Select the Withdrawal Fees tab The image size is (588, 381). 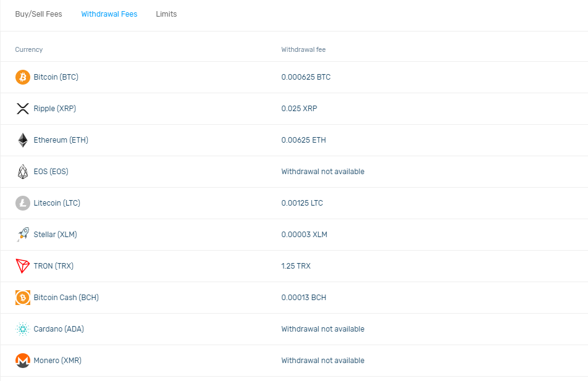109,14
